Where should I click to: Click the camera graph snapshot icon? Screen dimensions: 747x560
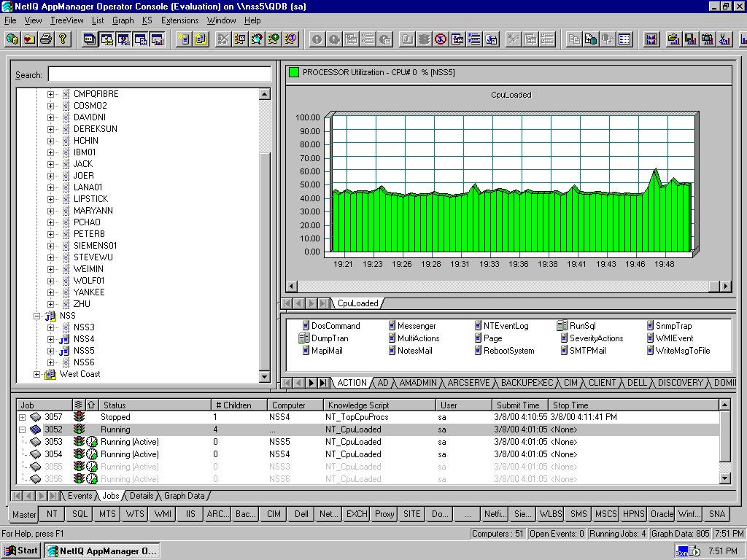tap(707, 39)
